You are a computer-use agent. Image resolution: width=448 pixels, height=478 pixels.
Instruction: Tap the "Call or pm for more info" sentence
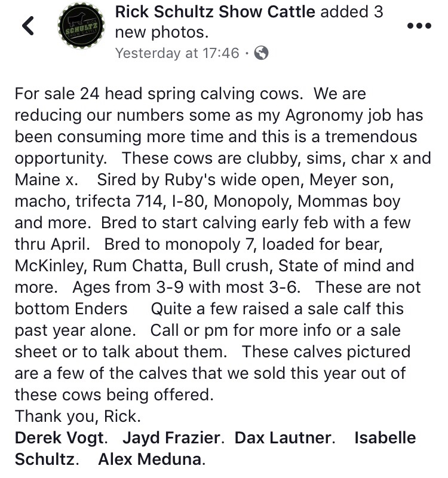pyautogui.click(x=275, y=330)
